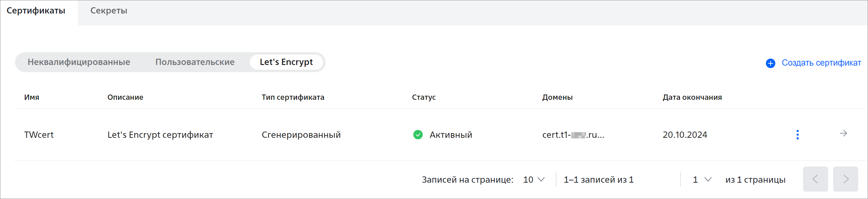Expand the records per page dropdown showing 10
Screen dimensions: 868x199
pos(534,180)
